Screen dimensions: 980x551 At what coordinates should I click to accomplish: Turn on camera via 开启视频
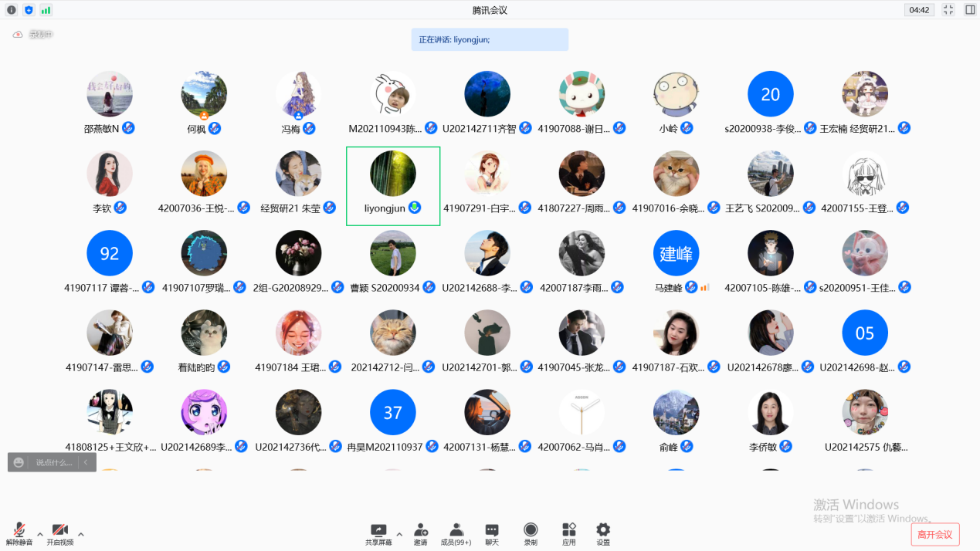[59, 532]
